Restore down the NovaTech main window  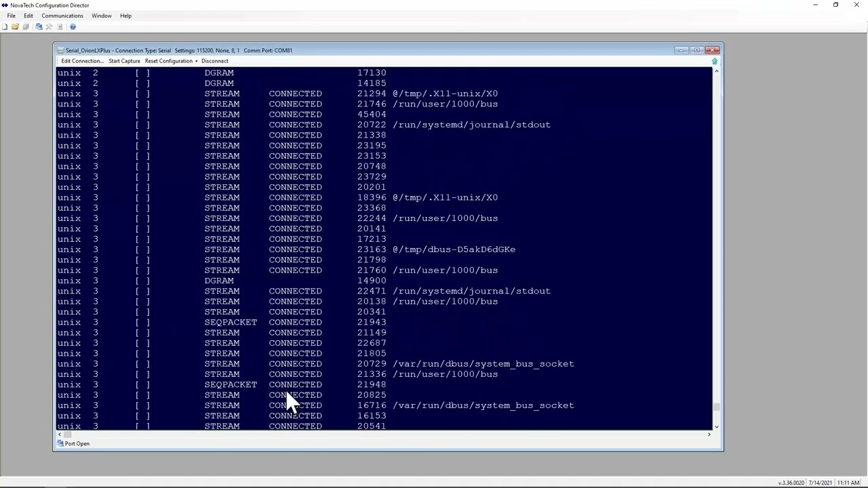[835, 5]
